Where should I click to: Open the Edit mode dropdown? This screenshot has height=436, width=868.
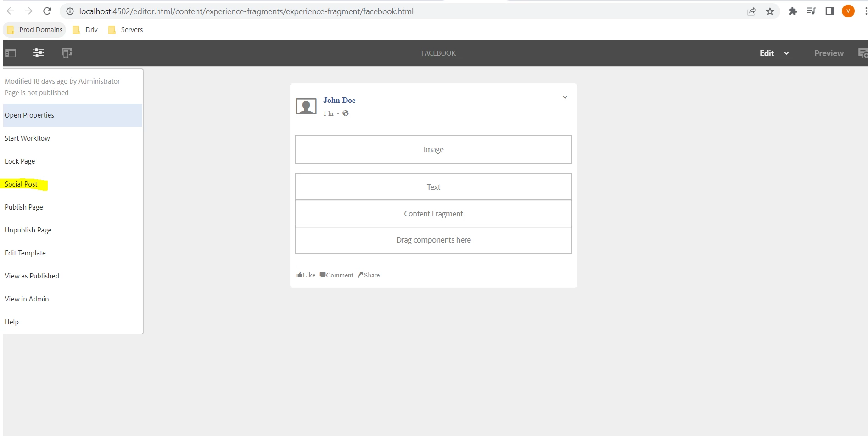pos(774,53)
